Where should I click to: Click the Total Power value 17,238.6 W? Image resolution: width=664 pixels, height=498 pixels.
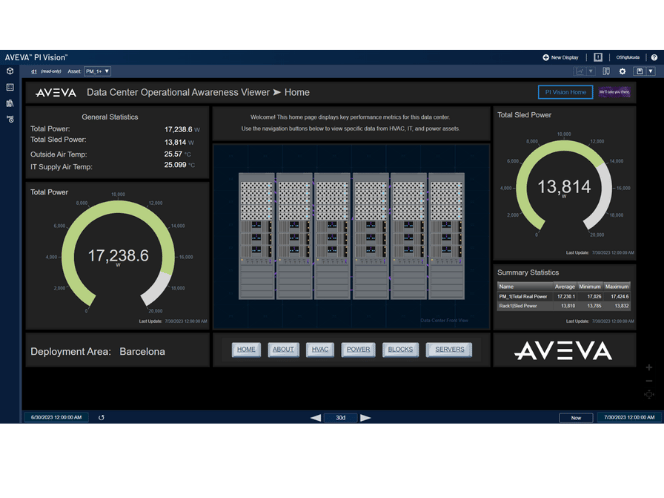click(182, 129)
